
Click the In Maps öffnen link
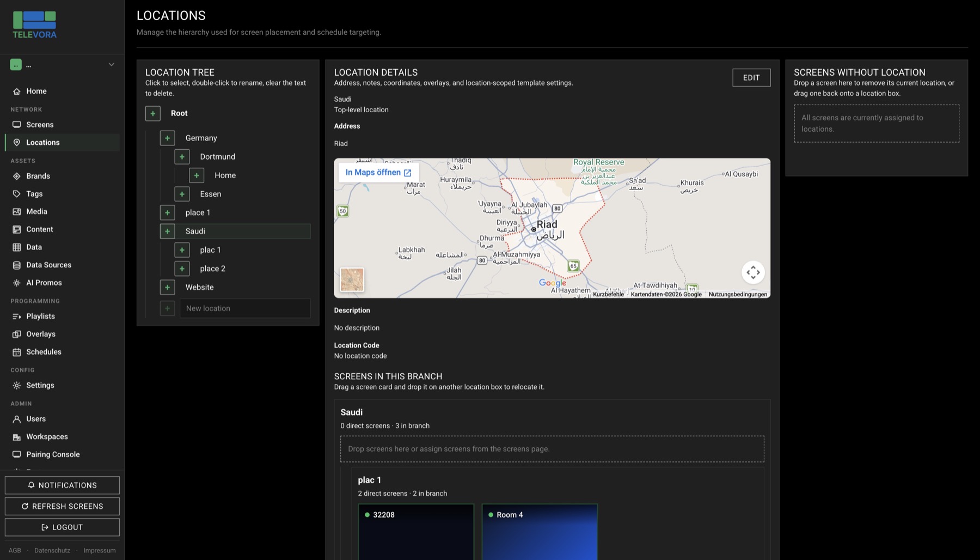[x=378, y=172]
